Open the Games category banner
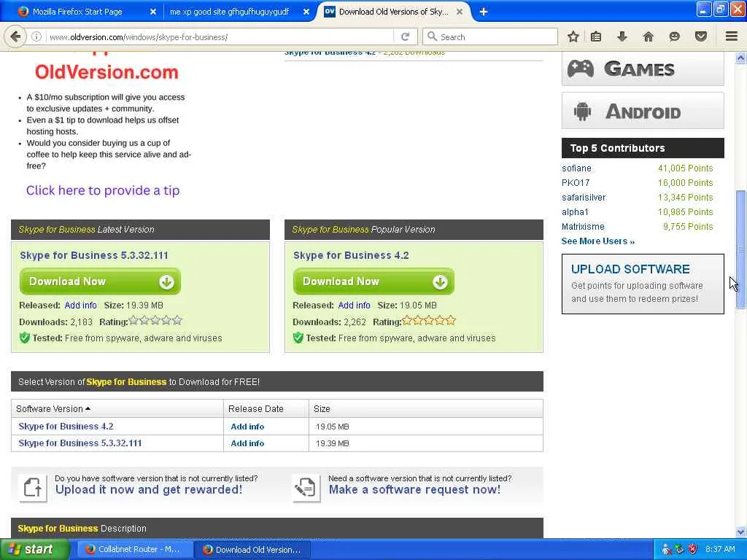The height and width of the screenshot is (560, 747). pos(643,69)
